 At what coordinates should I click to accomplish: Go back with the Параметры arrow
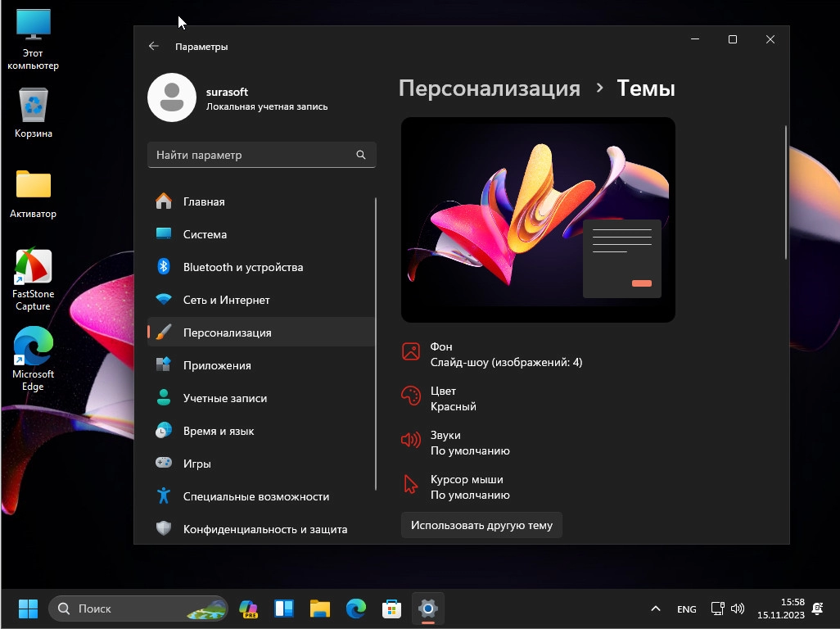(154, 46)
